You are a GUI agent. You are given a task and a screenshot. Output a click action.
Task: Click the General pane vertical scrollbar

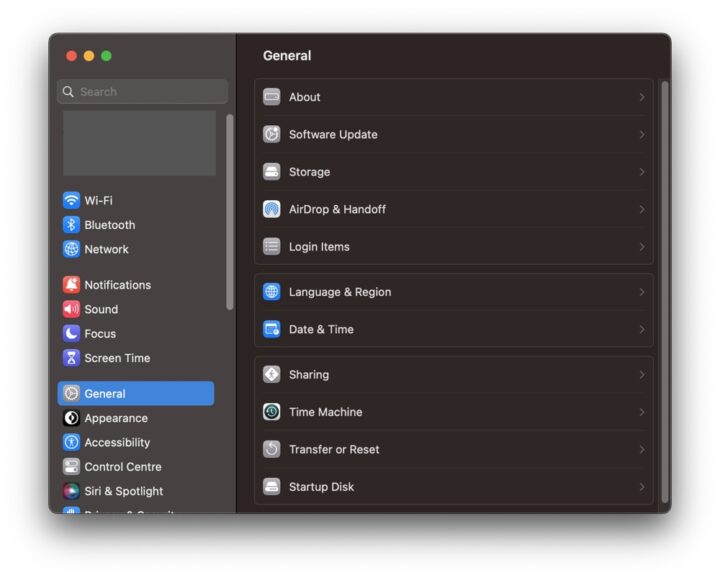click(664, 292)
